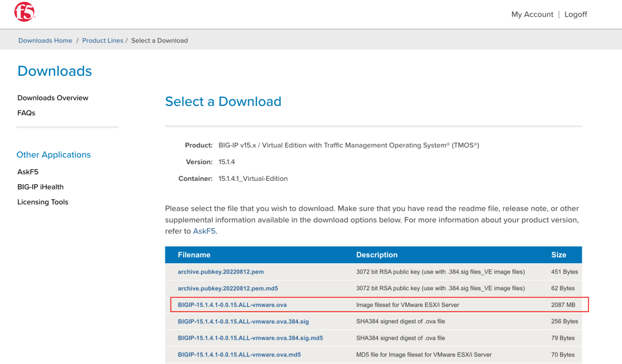Download the vmware.ova.md5 file
This screenshot has height=364, width=622.
point(239,355)
